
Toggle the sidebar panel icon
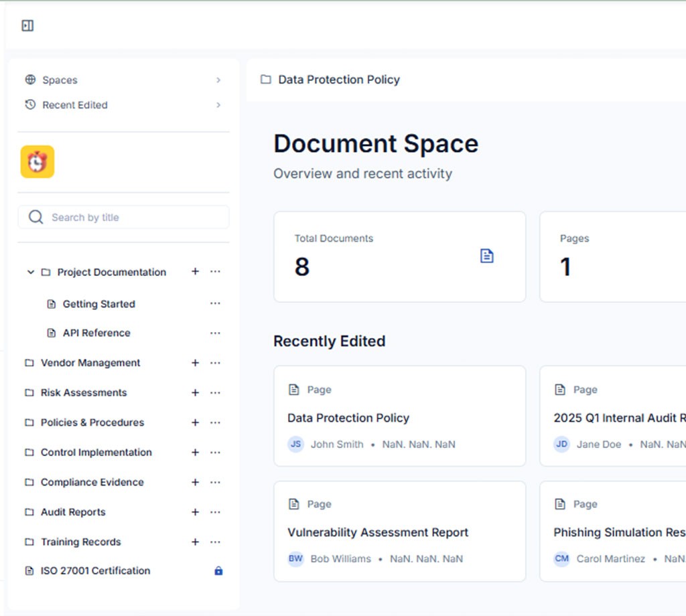pos(27,26)
